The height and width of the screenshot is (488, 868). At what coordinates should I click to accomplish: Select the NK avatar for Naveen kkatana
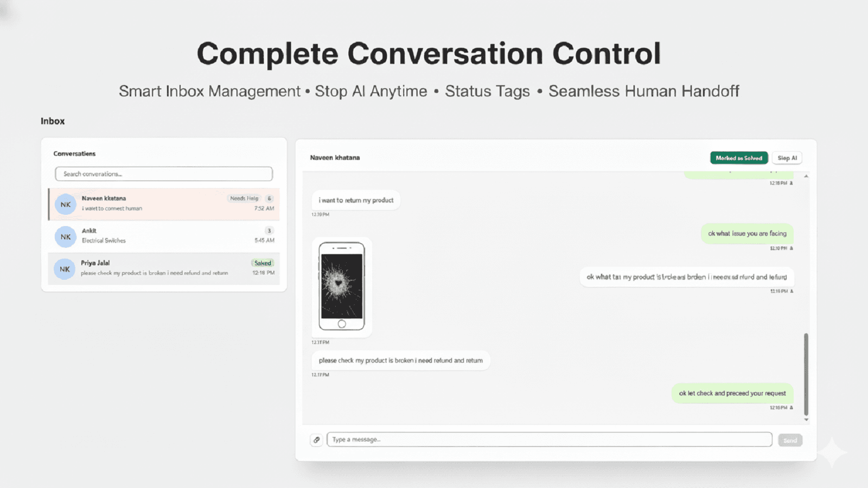click(x=65, y=204)
